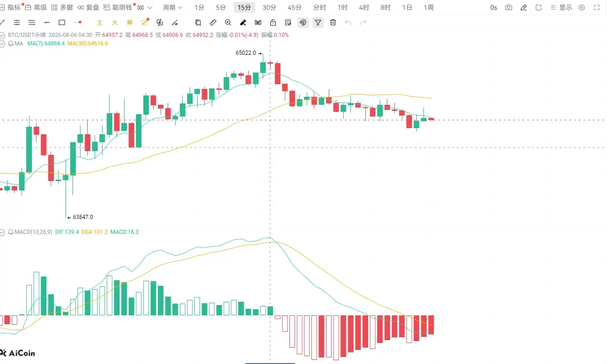Open the 聪明钱 smart money feature

click(x=118, y=7)
